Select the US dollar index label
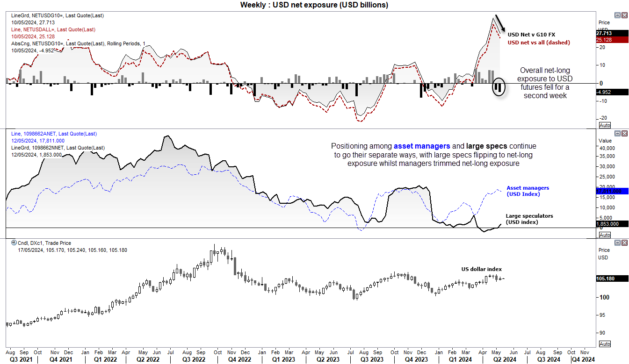Viewport: 629px width, 364px height. click(482, 269)
